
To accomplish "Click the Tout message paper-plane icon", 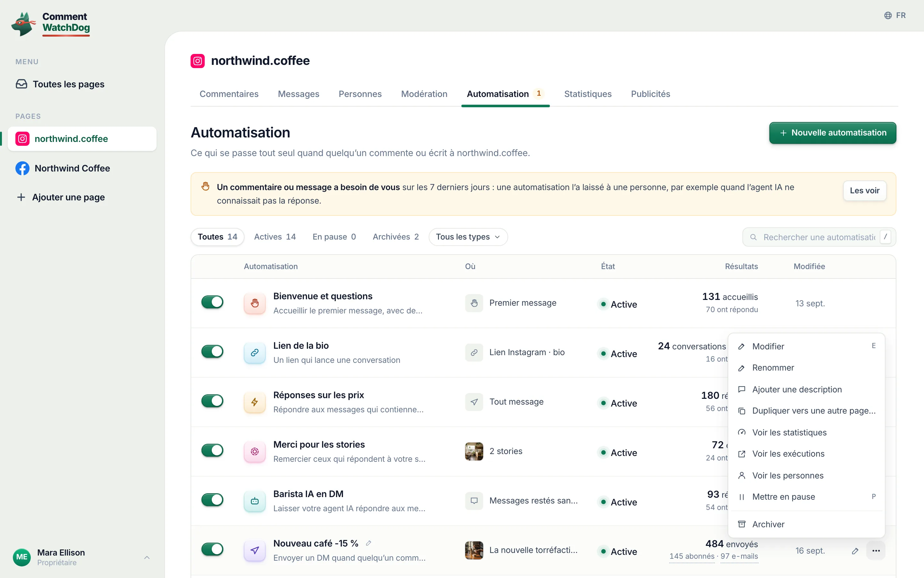I will pos(474,402).
